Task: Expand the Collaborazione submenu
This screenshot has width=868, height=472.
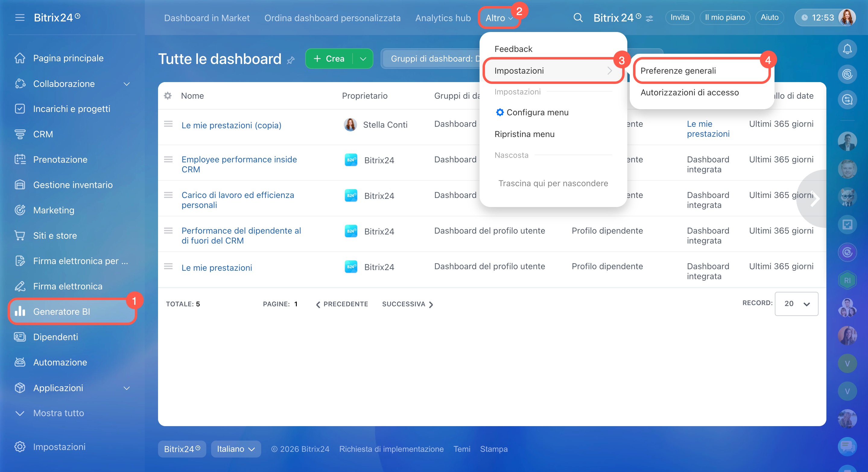Action: point(126,84)
